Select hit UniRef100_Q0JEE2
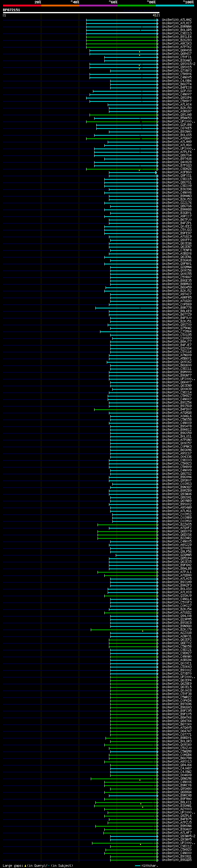This screenshot has width=197, height=868. click(177, 226)
